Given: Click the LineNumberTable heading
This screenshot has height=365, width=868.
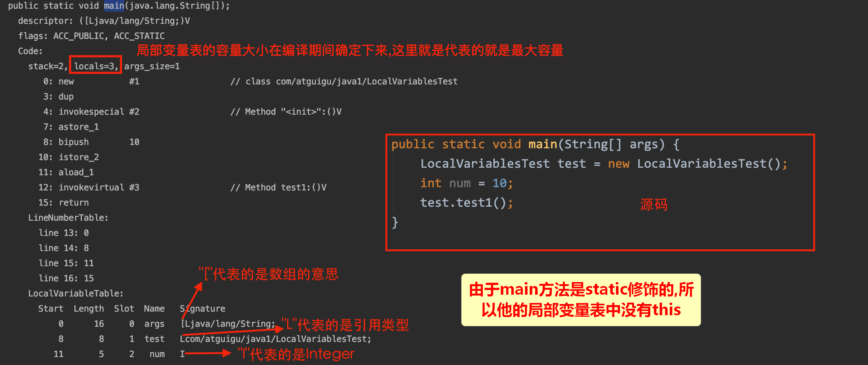Looking at the screenshot, I should click(68, 218).
